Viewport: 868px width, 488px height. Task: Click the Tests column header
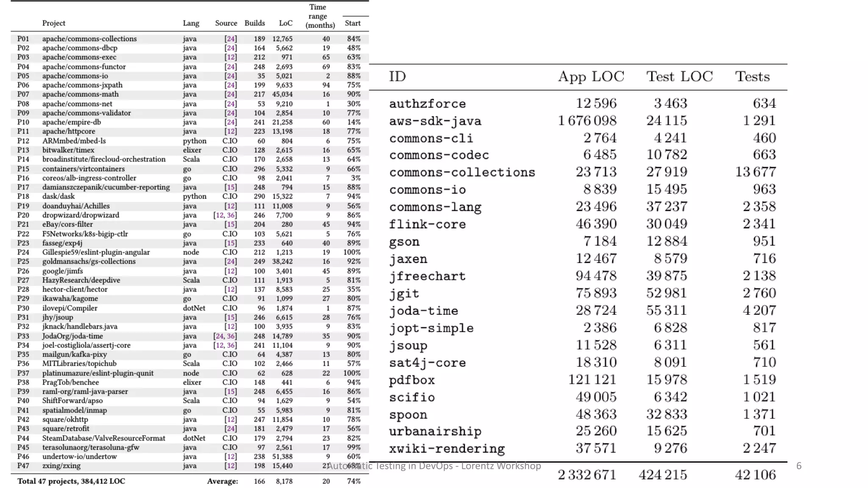coord(752,77)
